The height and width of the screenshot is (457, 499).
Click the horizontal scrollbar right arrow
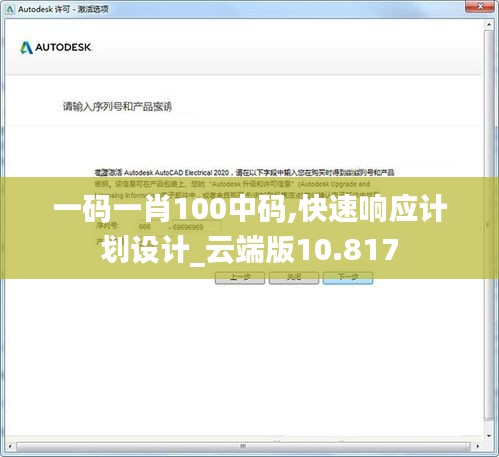[x=477, y=446]
